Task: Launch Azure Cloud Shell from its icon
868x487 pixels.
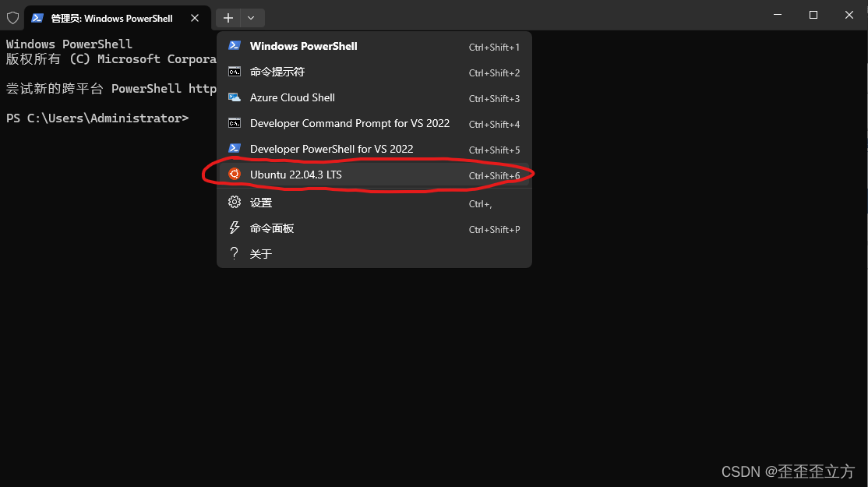Action: (234, 97)
